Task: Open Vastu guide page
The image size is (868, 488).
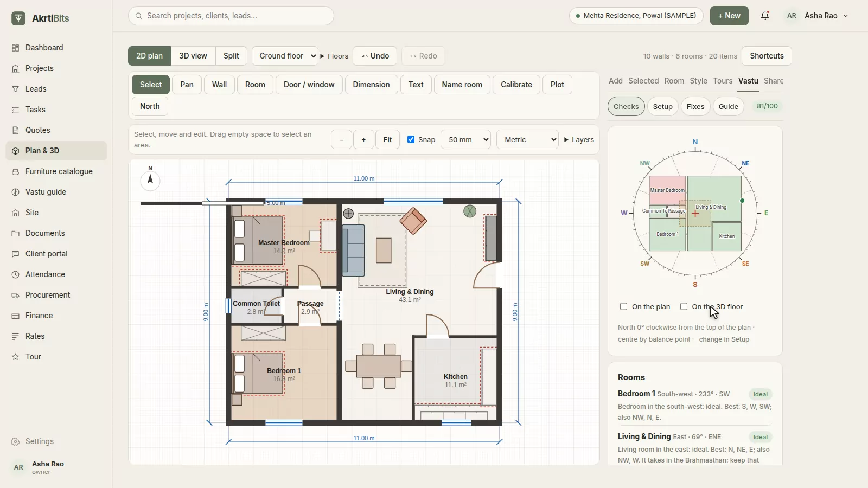Action: [x=56, y=192]
